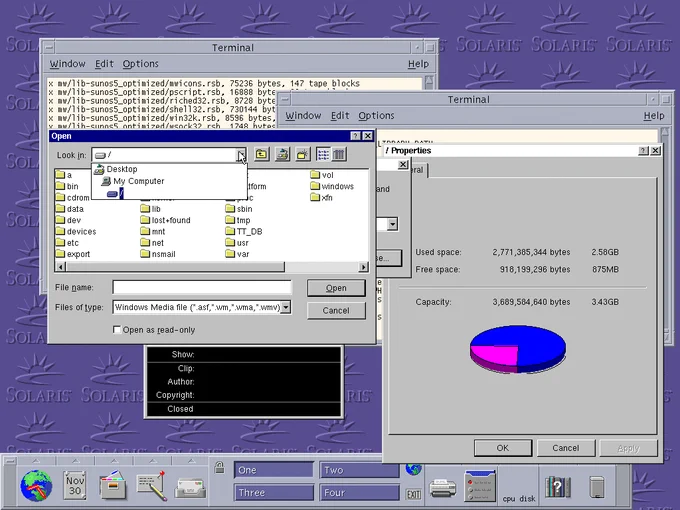Screen dimensions: 680x510
Task: Open the export folder
Action: (x=73, y=254)
